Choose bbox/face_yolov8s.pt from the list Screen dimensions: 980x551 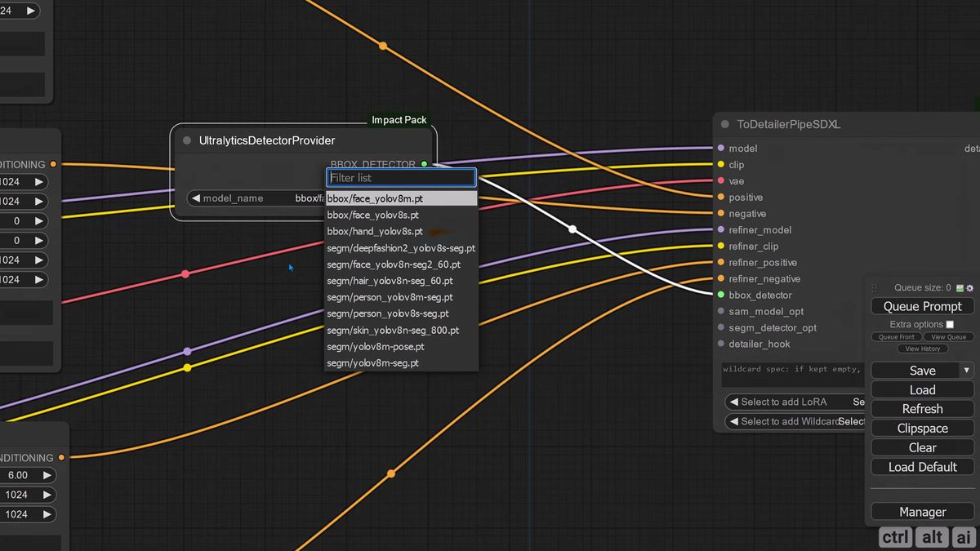401,215
